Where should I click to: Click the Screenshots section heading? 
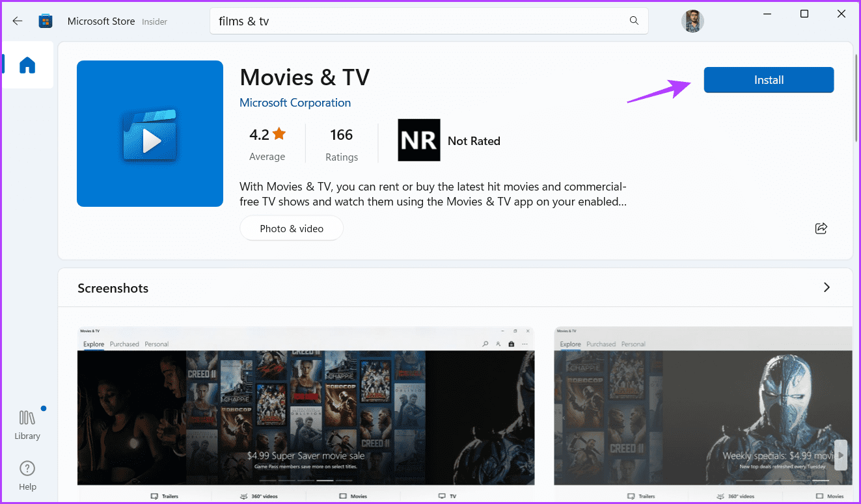coord(113,288)
